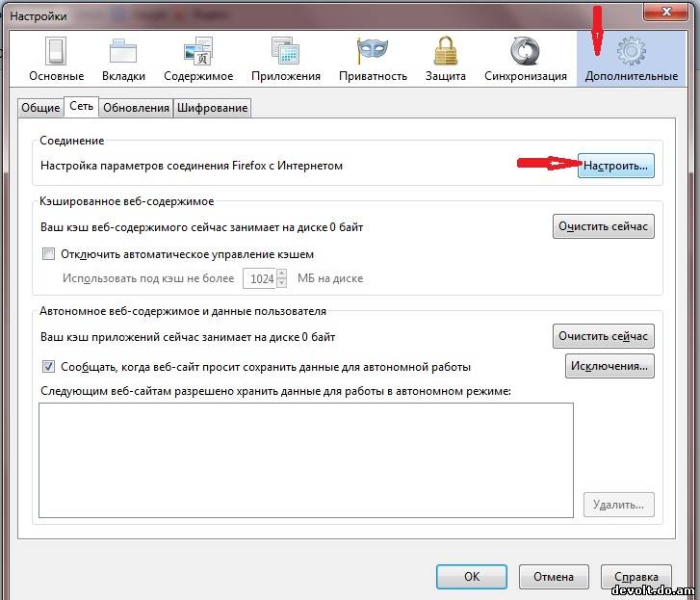Open the Синхронизация sync icon

pos(526,51)
